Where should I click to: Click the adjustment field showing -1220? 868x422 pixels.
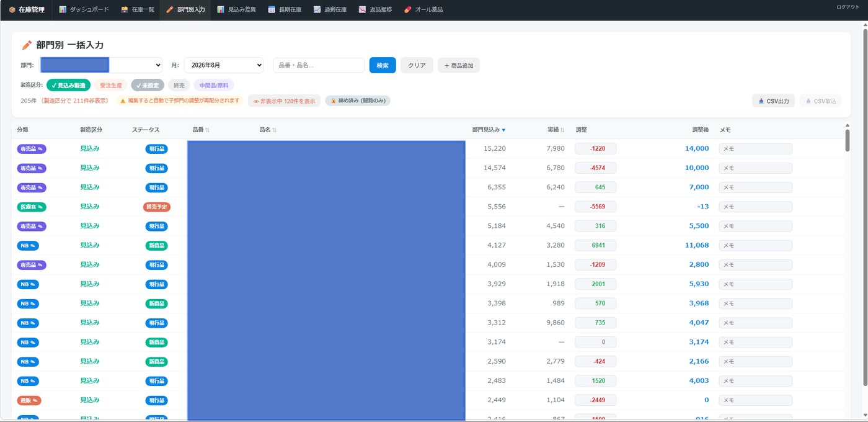(595, 148)
